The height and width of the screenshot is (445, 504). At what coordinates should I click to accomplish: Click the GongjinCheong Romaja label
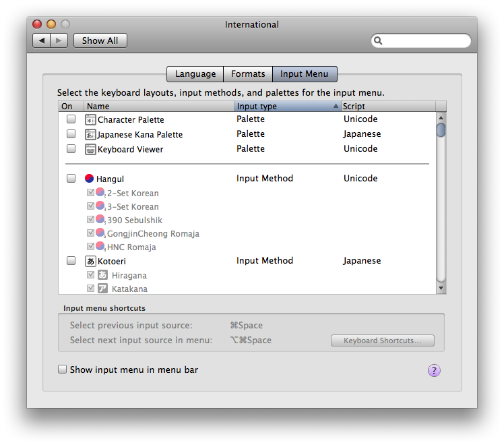tap(153, 234)
